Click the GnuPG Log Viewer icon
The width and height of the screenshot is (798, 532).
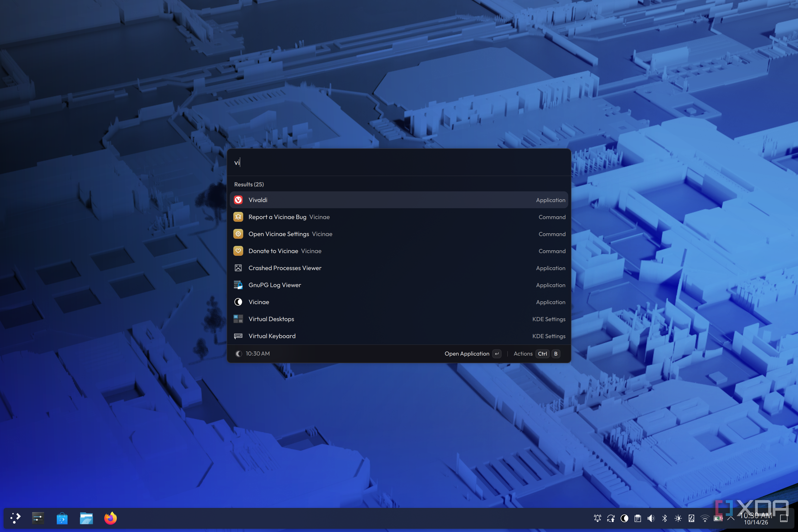[238, 285]
